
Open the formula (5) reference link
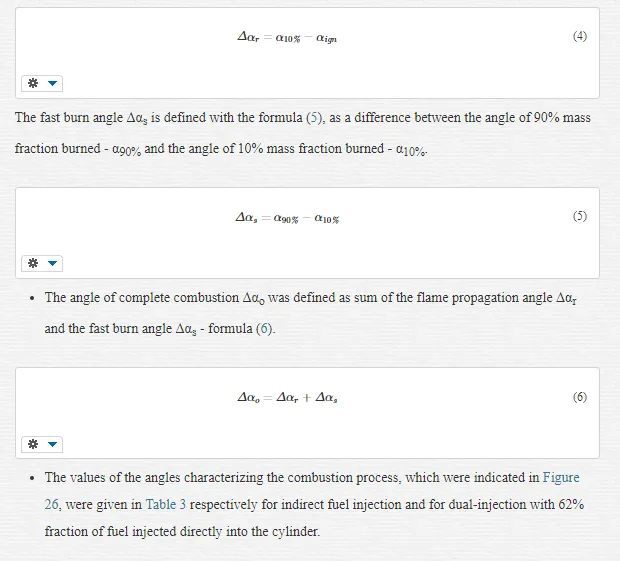tap(314, 118)
